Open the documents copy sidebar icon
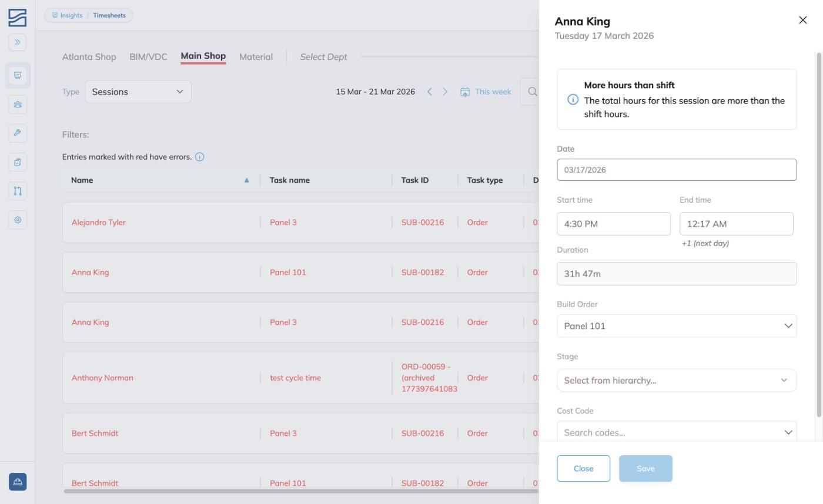This screenshot has width=823, height=504. [x=18, y=162]
